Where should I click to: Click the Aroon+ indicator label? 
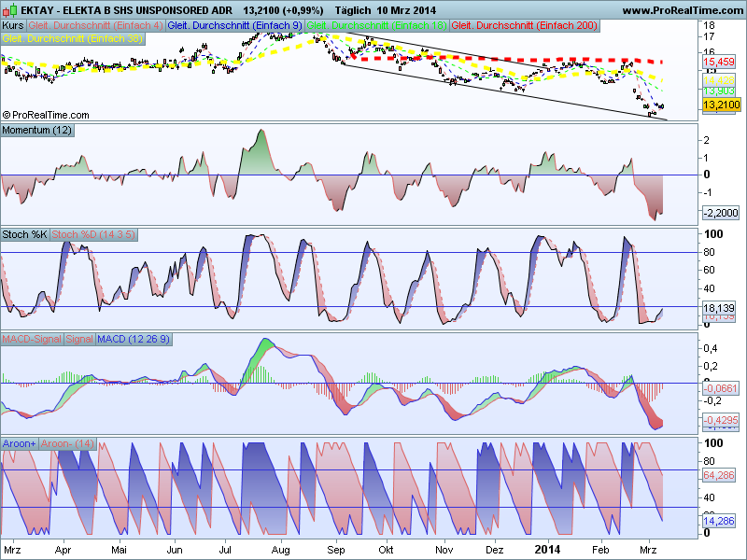(19, 444)
